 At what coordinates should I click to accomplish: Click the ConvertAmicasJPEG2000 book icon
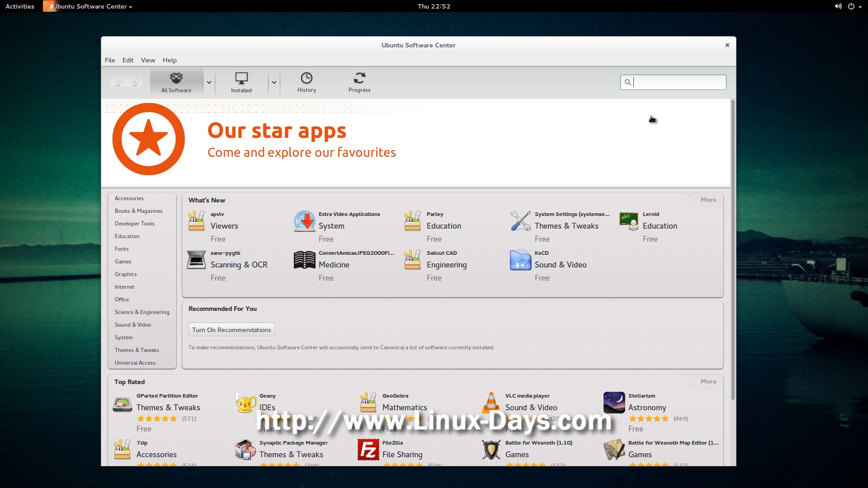pos(304,260)
